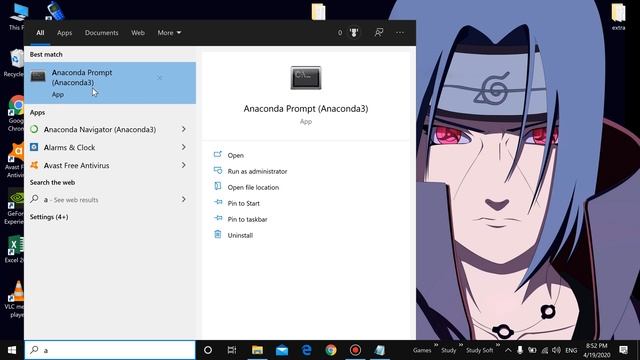The image size is (640, 360).
Task: Click the Anaconda Navigator green ring icon
Action: coord(34,129)
